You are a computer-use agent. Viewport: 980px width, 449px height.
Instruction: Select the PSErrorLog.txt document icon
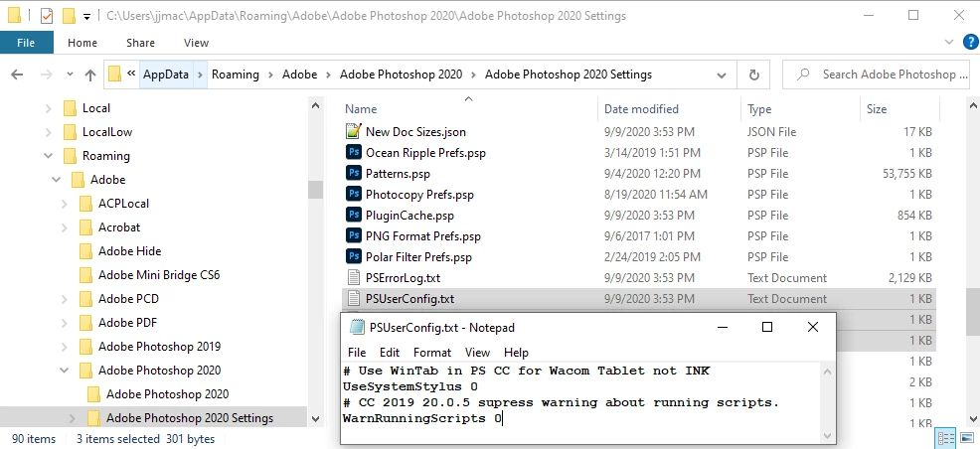click(x=354, y=278)
